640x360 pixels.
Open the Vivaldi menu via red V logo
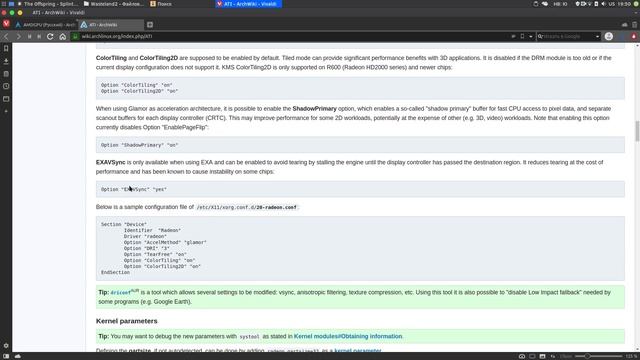(6, 24)
